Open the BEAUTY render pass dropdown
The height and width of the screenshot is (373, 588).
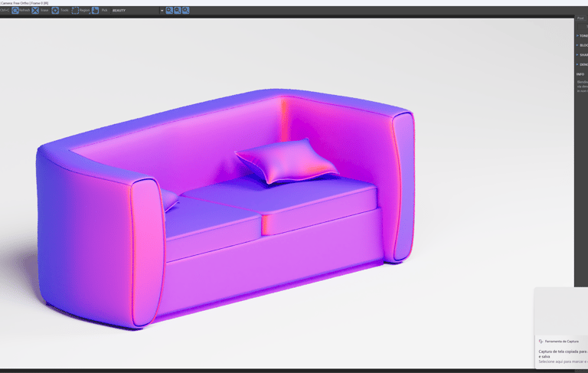(x=137, y=11)
